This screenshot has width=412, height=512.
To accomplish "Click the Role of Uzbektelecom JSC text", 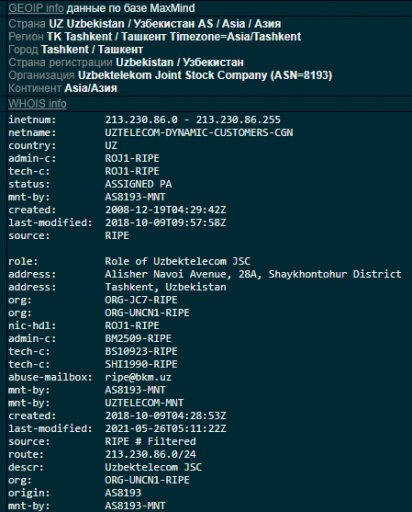I will pyautogui.click(x=178, y=261).
